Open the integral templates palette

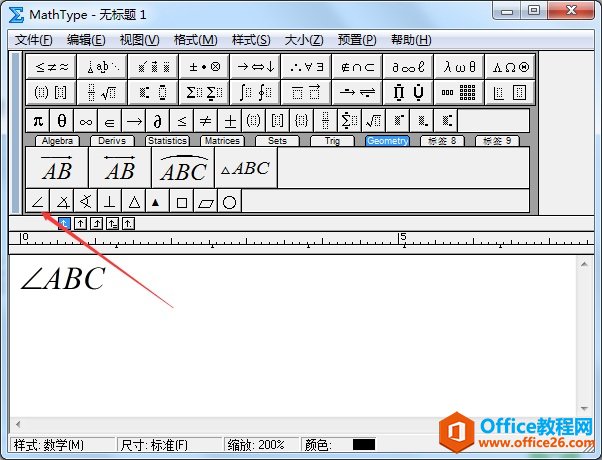coord(255,92)
